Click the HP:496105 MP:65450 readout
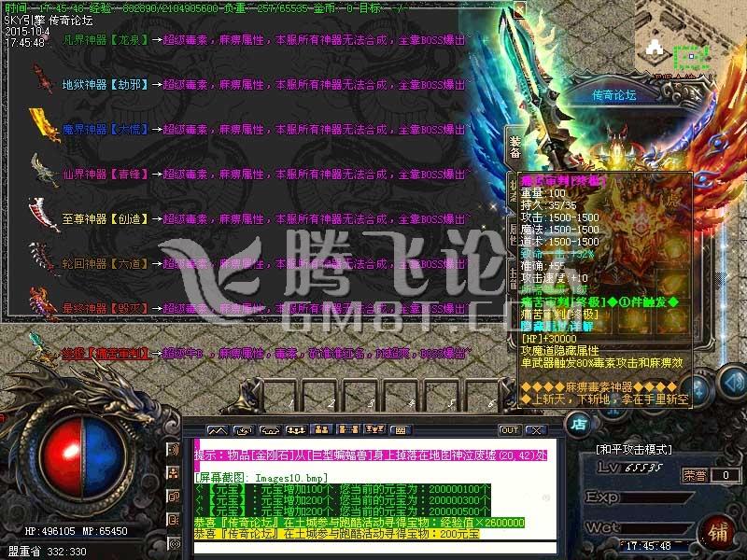This screenshot has height=560, width=747. tap(77, 531)
